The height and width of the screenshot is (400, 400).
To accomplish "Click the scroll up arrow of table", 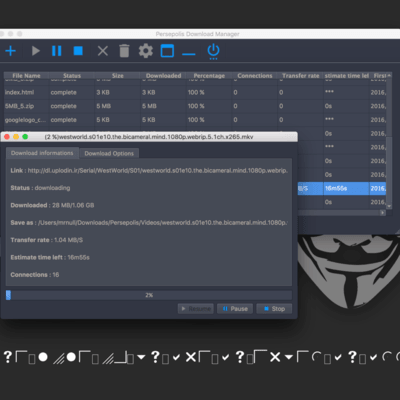I will click(389, 76).
